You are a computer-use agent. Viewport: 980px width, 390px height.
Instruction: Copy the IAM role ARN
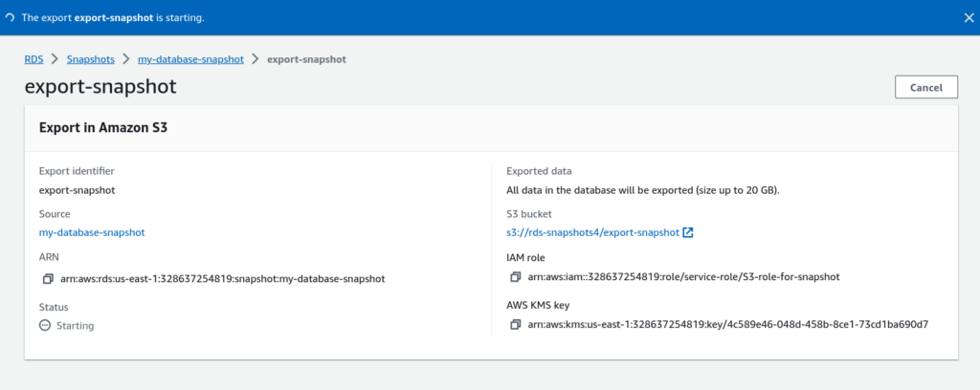(517, 277)
